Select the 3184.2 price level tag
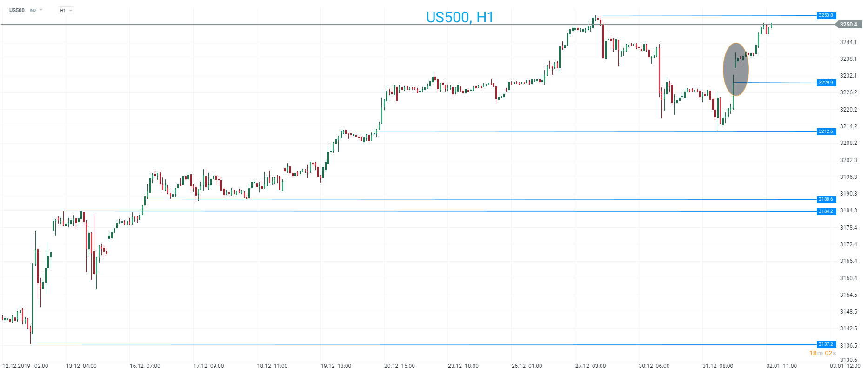This screenshot has height=374, width=868. coord(826,211)
